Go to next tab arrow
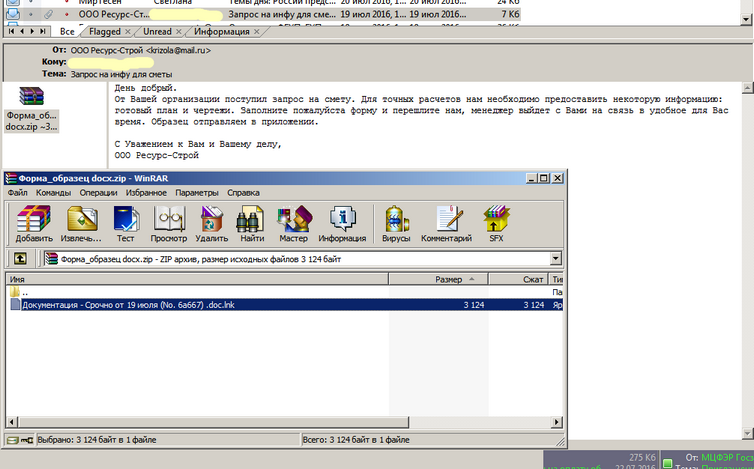 [x=32, y=31]
